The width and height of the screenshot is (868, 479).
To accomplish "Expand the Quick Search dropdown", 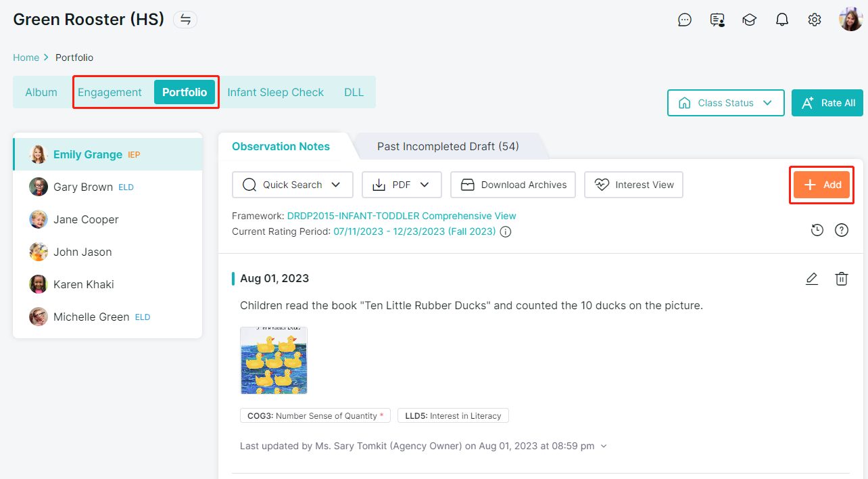I will [293, 185].
